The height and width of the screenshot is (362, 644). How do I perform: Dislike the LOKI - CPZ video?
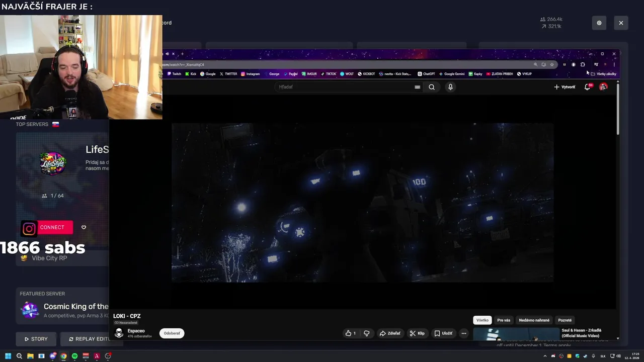(x=366, y=333)
